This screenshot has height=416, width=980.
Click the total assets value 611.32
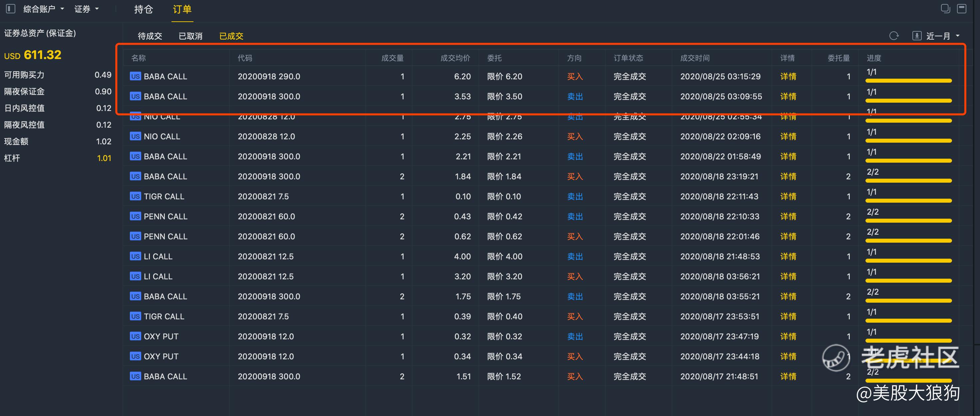coord(43,55)
